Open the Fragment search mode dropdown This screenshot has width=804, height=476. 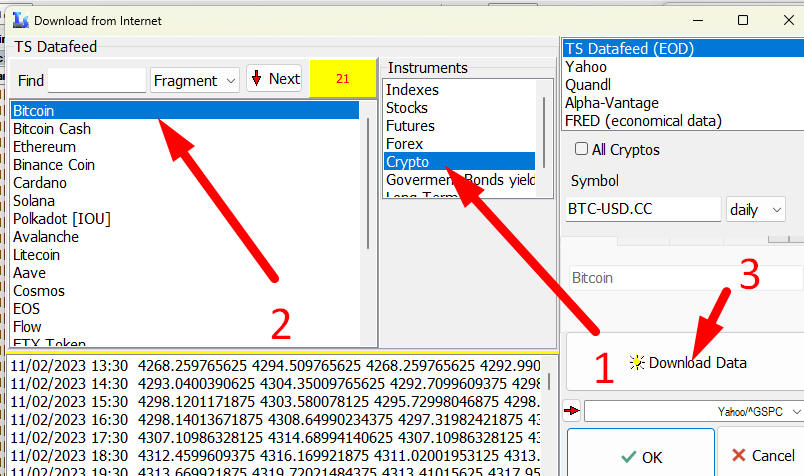(x=195, y=80)
